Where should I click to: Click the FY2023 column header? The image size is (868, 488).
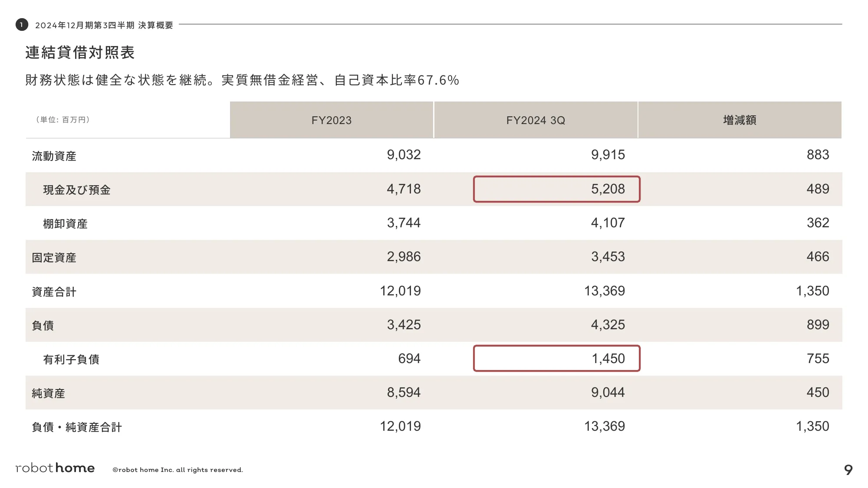pos(332,120)
